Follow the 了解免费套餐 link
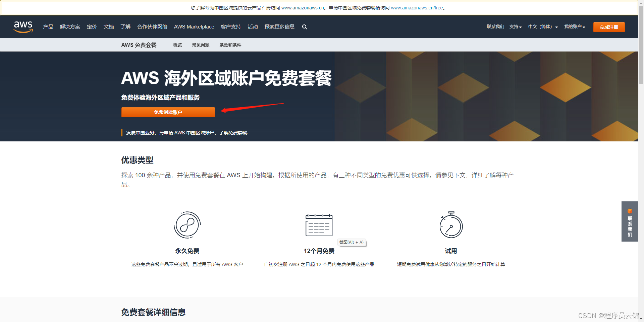Viewport: 644px width, 322px height. coord(233,133)
